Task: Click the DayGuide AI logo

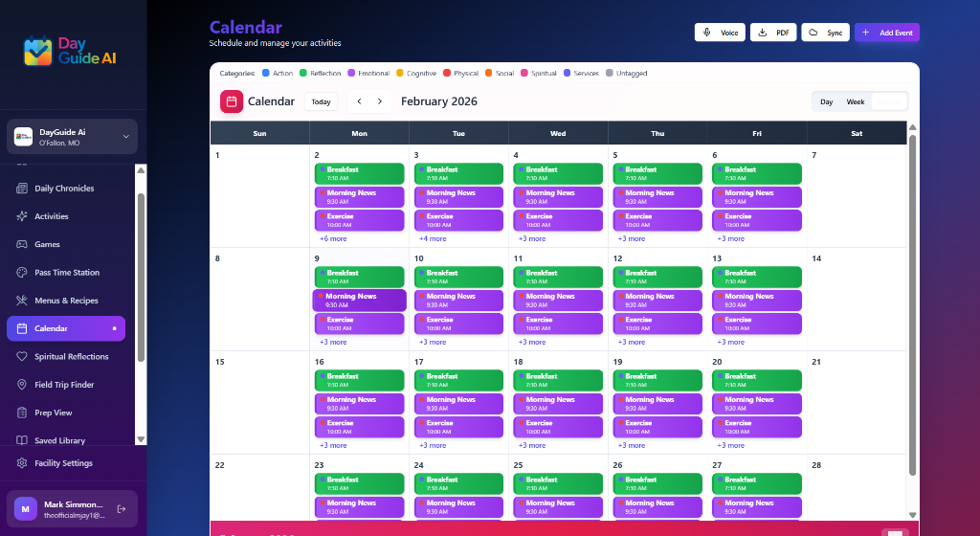Action: point(70,52)
